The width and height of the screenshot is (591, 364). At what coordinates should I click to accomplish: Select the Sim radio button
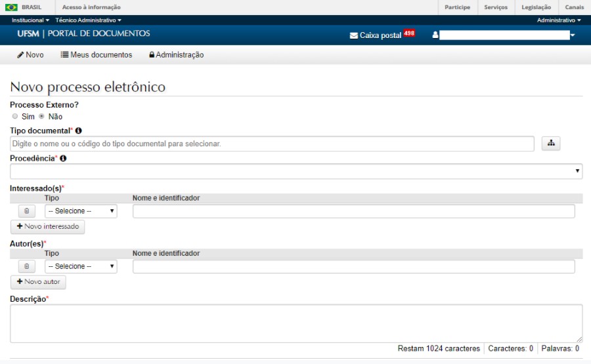click(14, 116)
